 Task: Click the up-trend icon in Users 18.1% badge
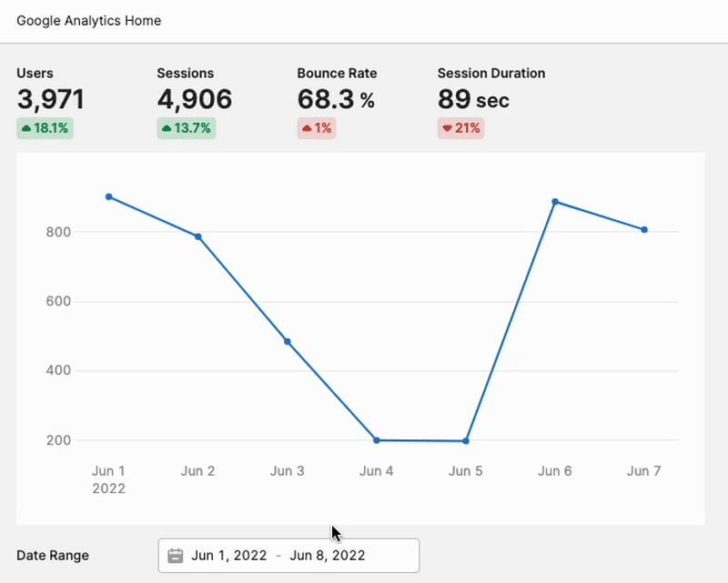click(25, 128)
